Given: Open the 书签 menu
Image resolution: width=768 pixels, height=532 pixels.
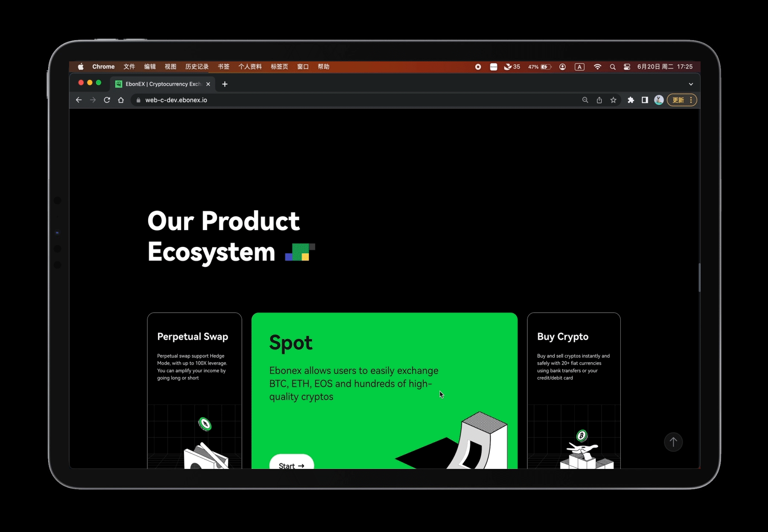Looking at the screenshot, I should pyautogui.click(x=224, y=66).
